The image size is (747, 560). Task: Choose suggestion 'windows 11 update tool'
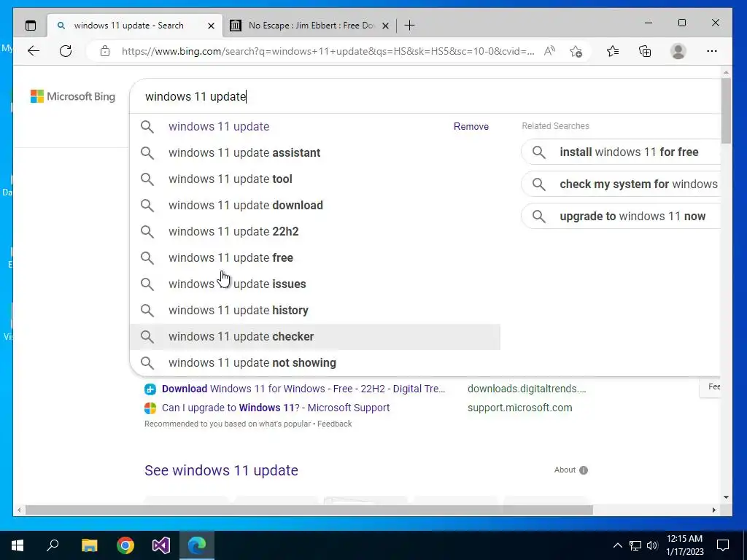(x=315, y=179)
